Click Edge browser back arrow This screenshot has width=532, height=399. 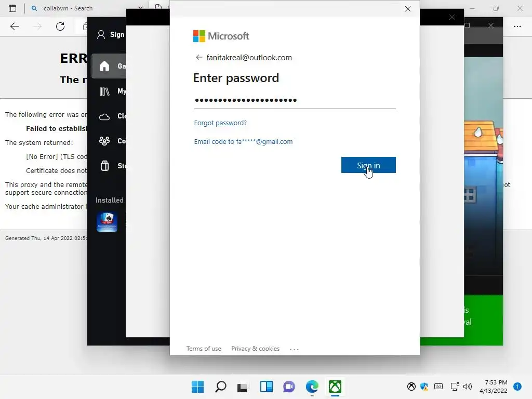[x=14, y=26]
